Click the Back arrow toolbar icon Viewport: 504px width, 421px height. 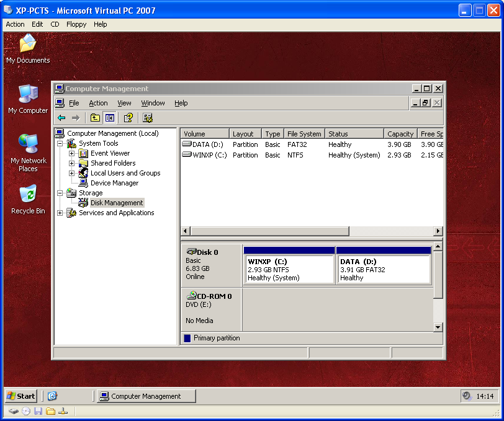61,118
